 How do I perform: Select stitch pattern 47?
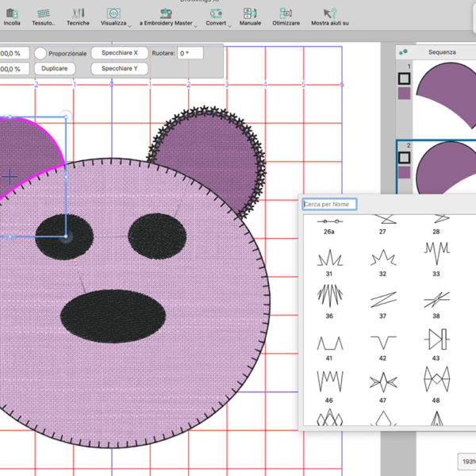pyautogui.click(x=383, y=388)
